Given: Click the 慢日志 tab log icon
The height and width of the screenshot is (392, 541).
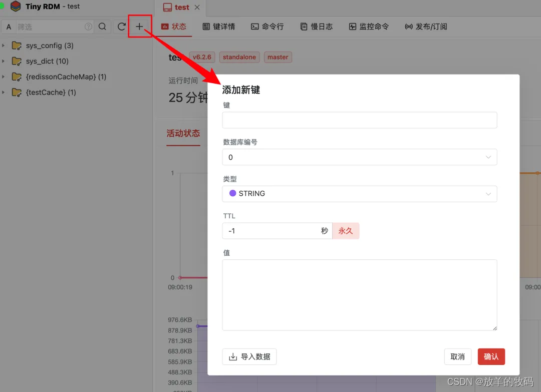Looking at the screenshot, I should [304, 27].
